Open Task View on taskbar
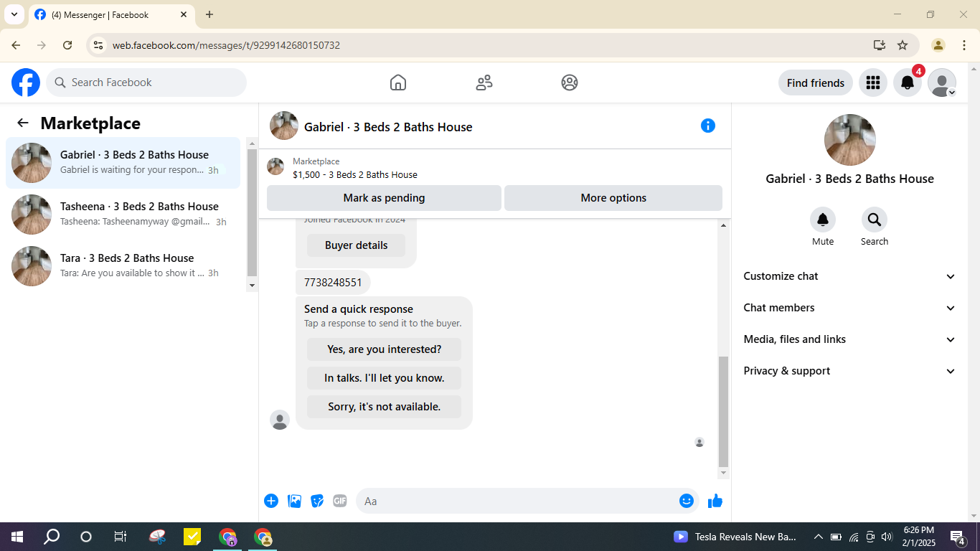 pos(121,537)
